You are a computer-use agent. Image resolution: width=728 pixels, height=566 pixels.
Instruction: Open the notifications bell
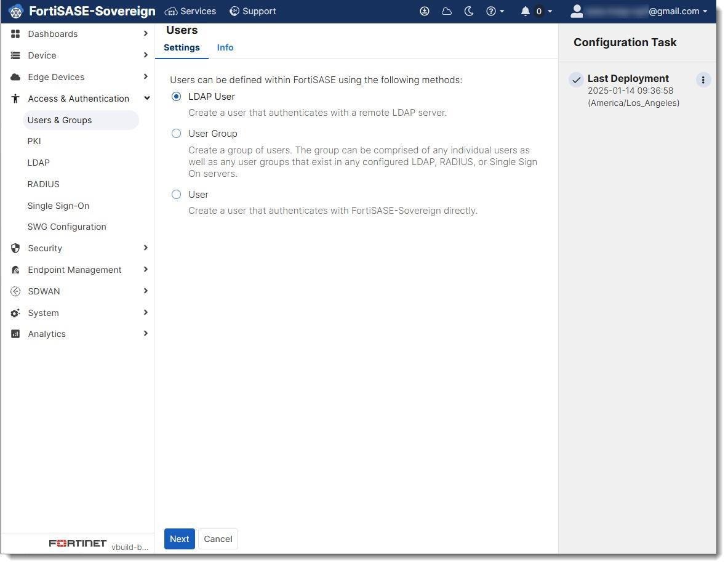[x=526, y=11]
